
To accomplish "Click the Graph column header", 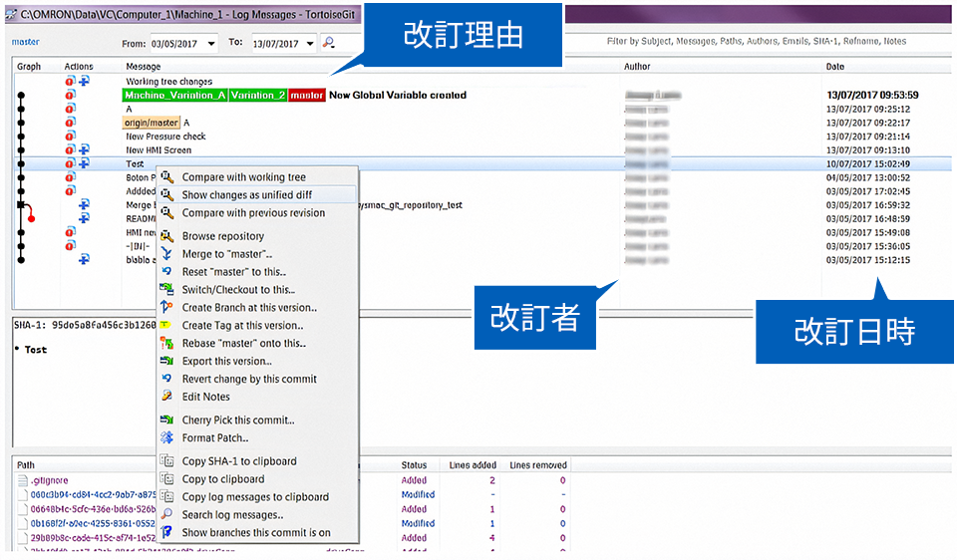I will tap(29, 66).
